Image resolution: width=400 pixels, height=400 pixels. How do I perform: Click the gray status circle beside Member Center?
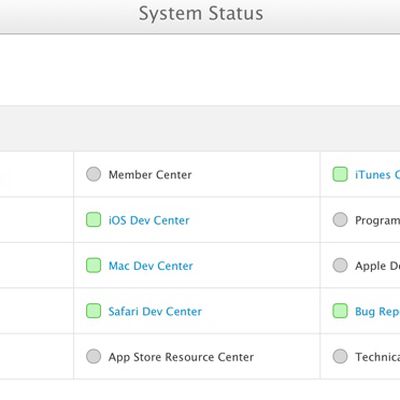pyautogui.click(x=93, y=174)
